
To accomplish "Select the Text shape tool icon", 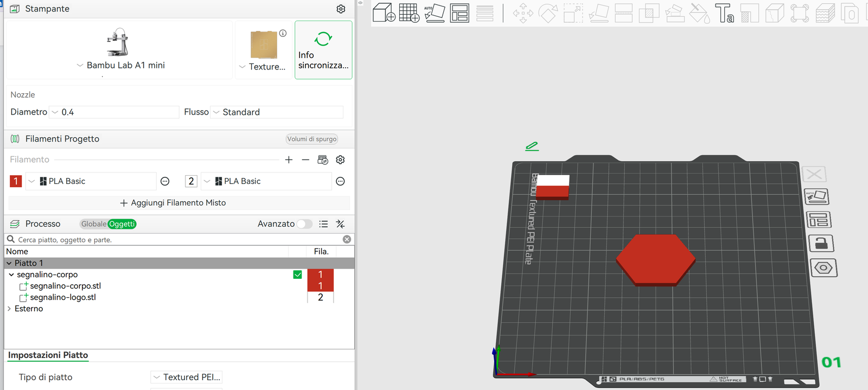I will coord(724,12).
